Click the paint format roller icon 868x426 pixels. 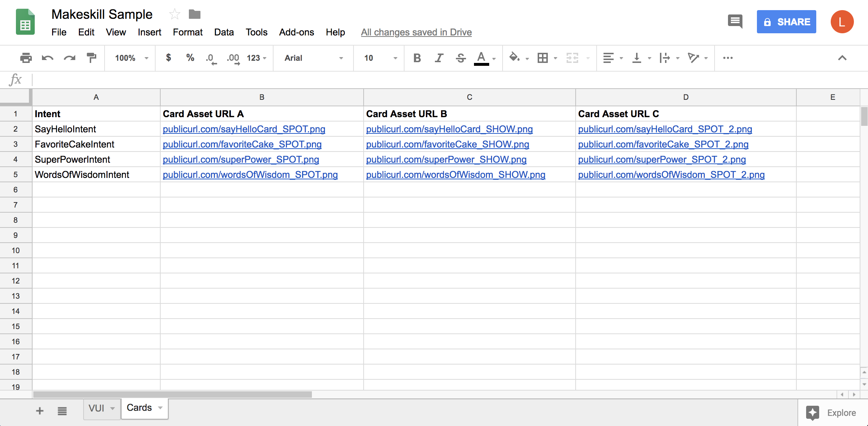91,58
